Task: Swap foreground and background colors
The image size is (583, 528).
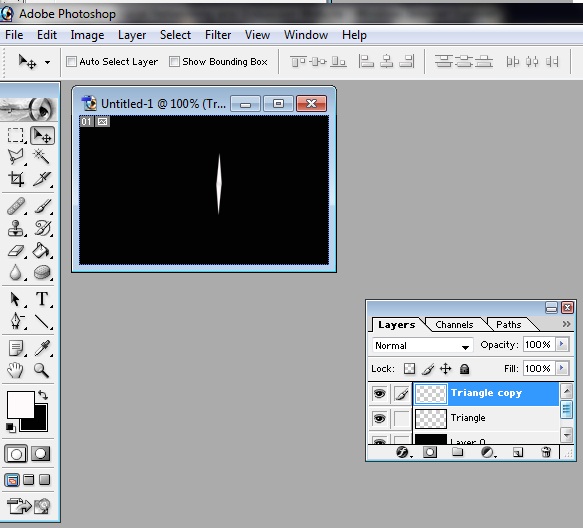Action: (x=43, y=395)
